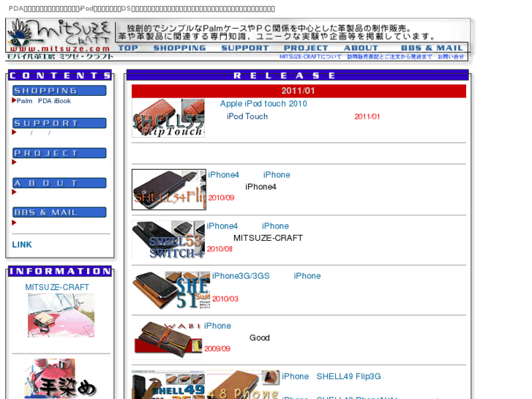The image size is (532, 399).
Task: Click the iPhone link in the 2010/03 entry
Action: pos(307,276)
